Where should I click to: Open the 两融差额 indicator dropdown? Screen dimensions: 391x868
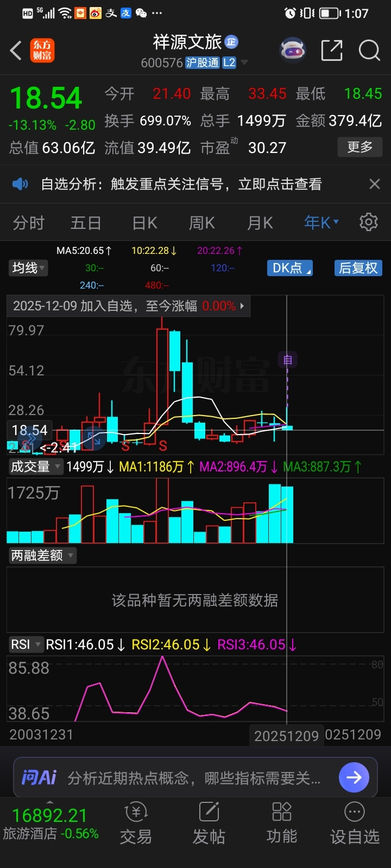42,556
